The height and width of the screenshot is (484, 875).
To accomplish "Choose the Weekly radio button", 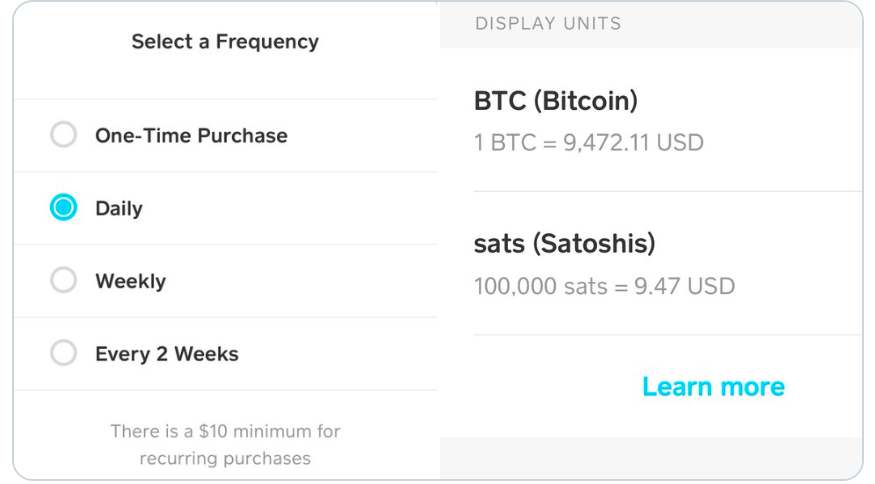I will [63, 281].
